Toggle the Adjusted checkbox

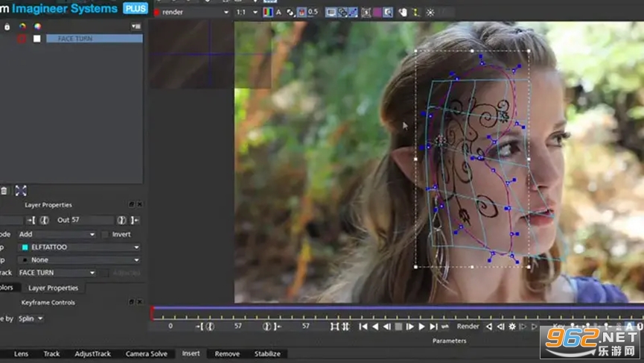105,273
